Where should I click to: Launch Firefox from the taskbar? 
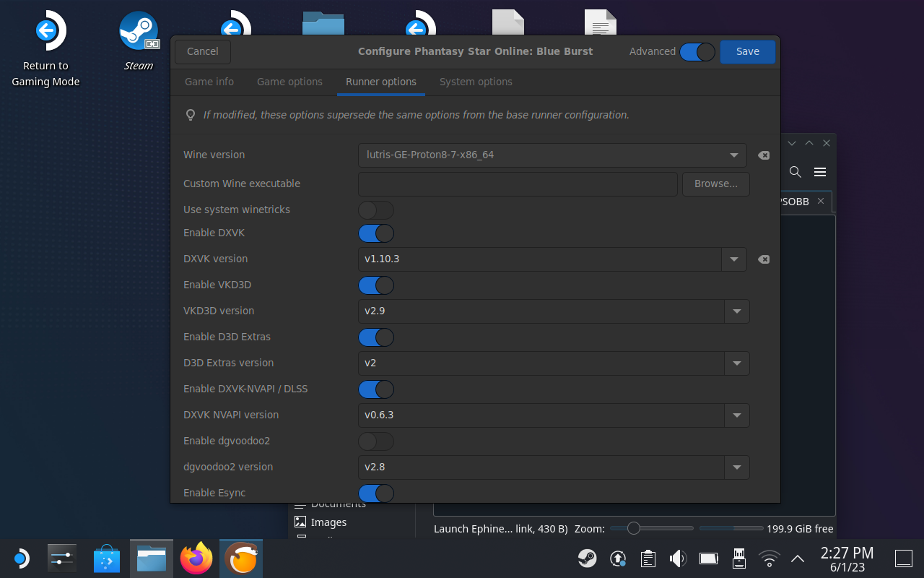point(196,558)
